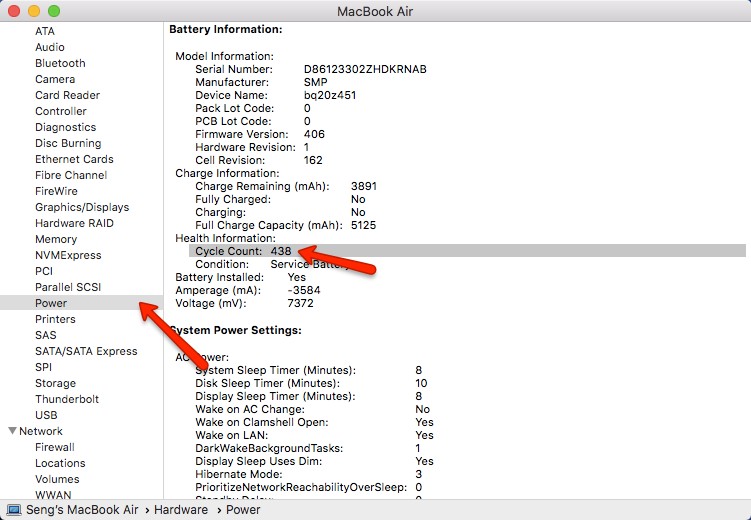Viewport: 751px width, 520px height.
Task: Click the Cell Revision value 162
Action: (x=313, y=160)
